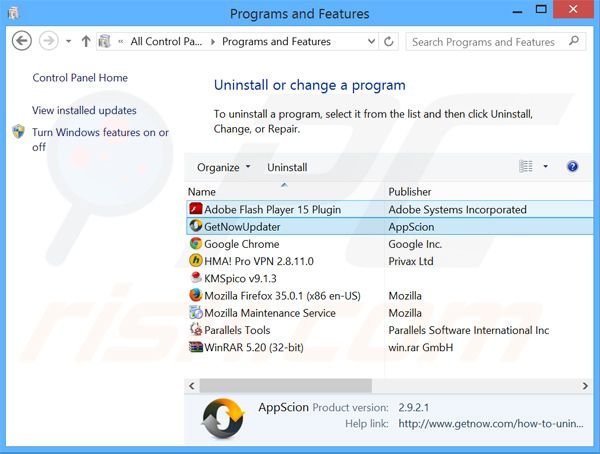Open Turn Windows features on or off

(x=100, y=139)
